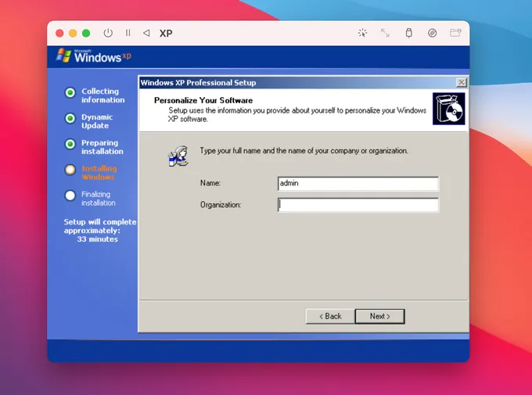This screenshot has width=532, height=395.
Task: Click the Collecting information step indicator
Action: tap(70, 92)
